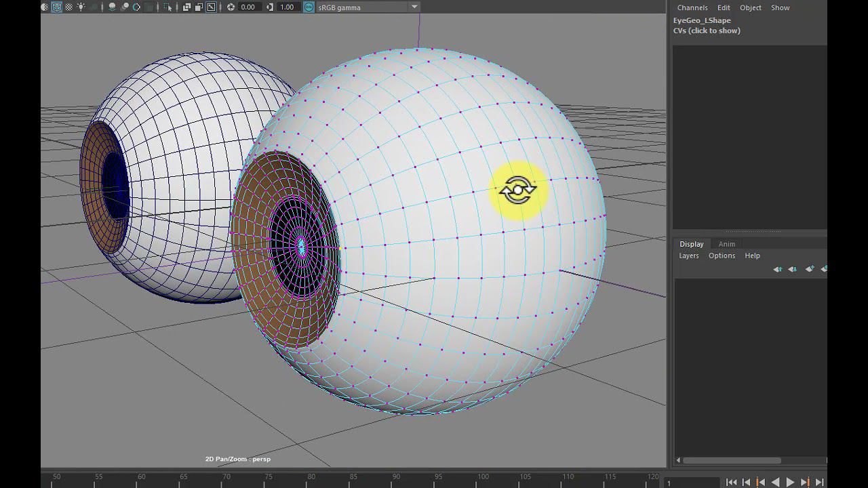Play animation forwards

pos(790,482)
